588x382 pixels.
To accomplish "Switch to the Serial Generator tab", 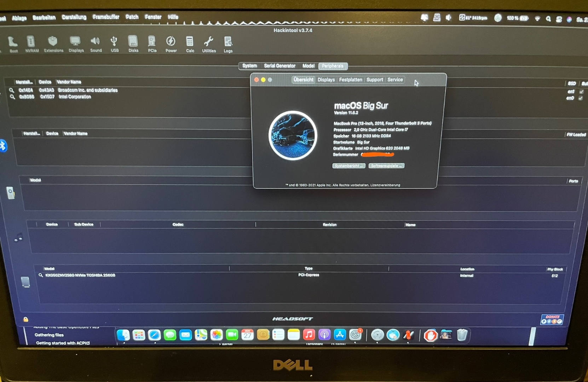I will (279, 66).
